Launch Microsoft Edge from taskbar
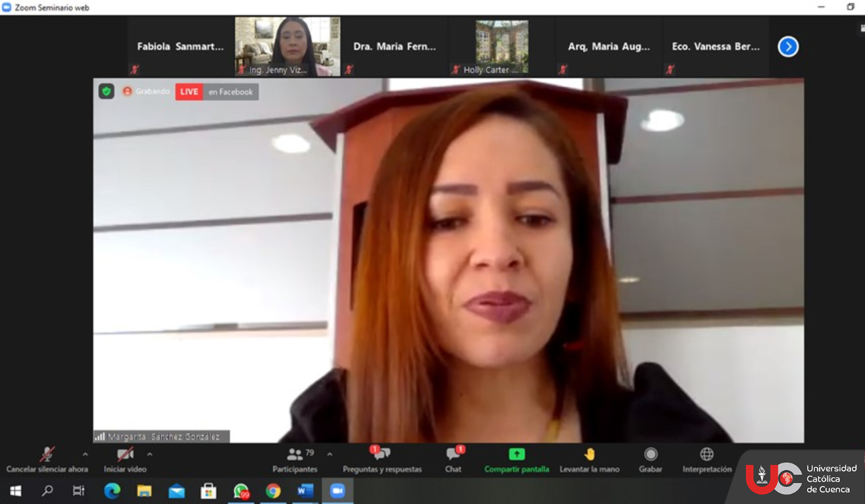The image size is (865, 504). [x=112, y=491]
